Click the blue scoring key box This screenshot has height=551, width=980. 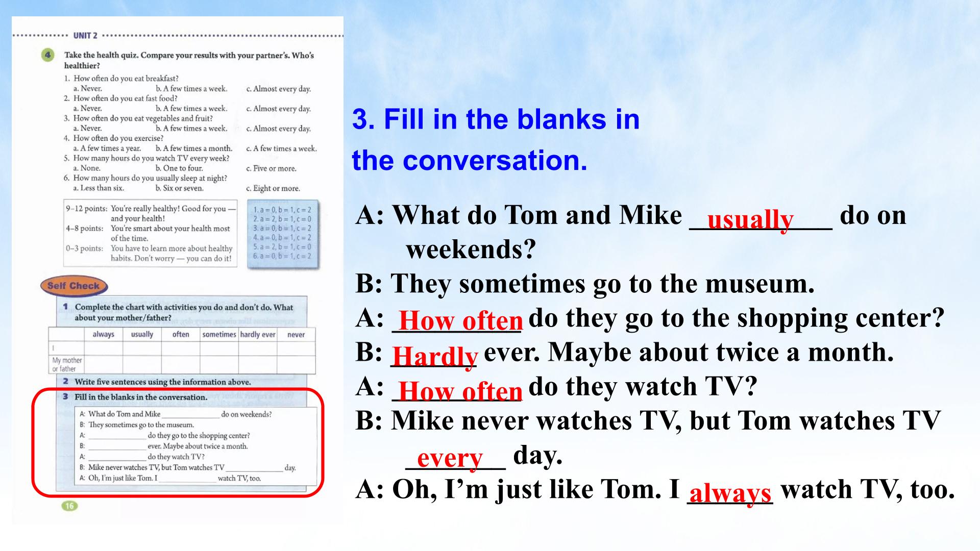click(283, 234)
